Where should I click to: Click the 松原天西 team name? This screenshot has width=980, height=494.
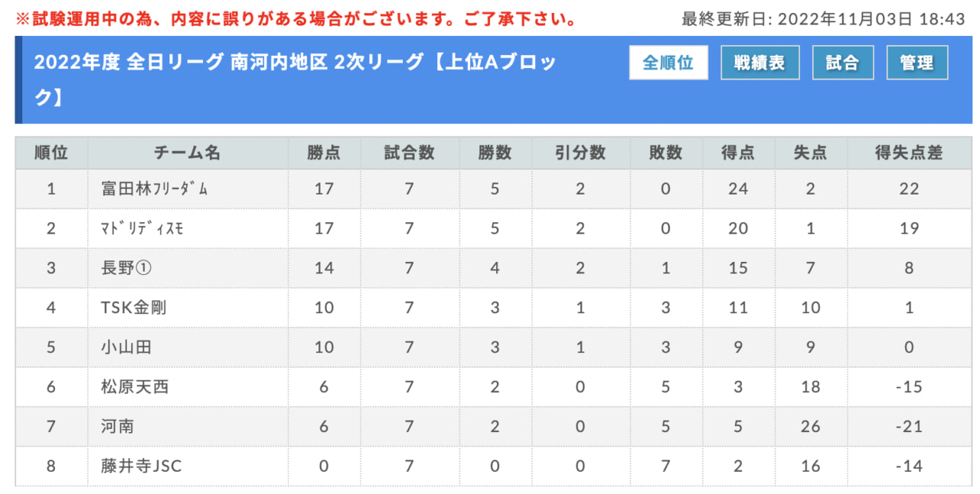click(x=135, y=388)
